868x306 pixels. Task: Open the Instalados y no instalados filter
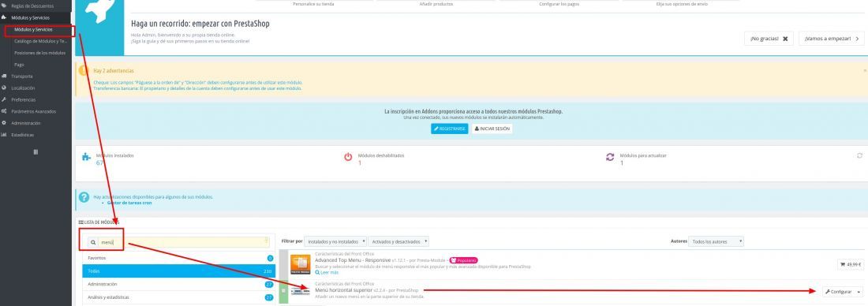(x=335, y=242)
